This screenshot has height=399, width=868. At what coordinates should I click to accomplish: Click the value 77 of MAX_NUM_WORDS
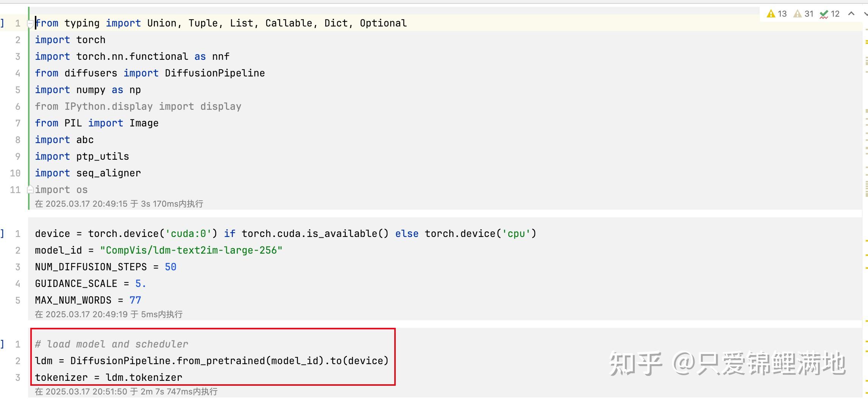pos(135,300)
